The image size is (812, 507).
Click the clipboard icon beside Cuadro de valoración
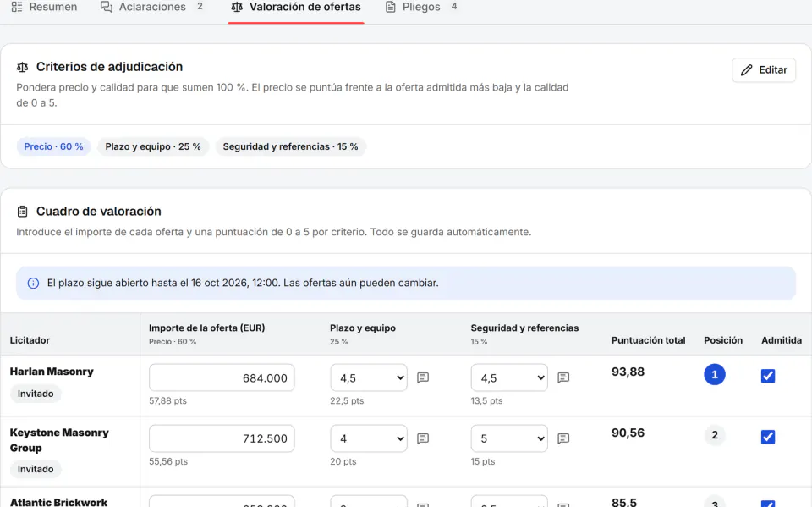pos(22,212)
